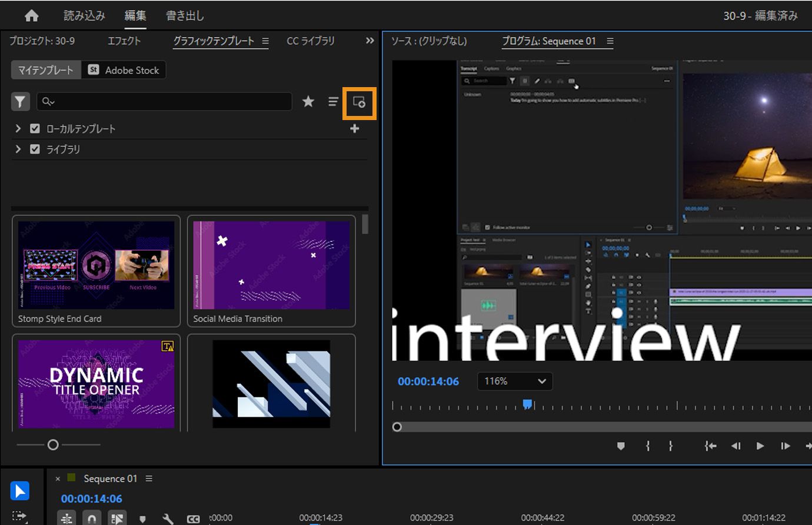This screenshot has width=812, height=525.
Task: Close the Sequence 01 timeline tab
Action: point(58,479)
